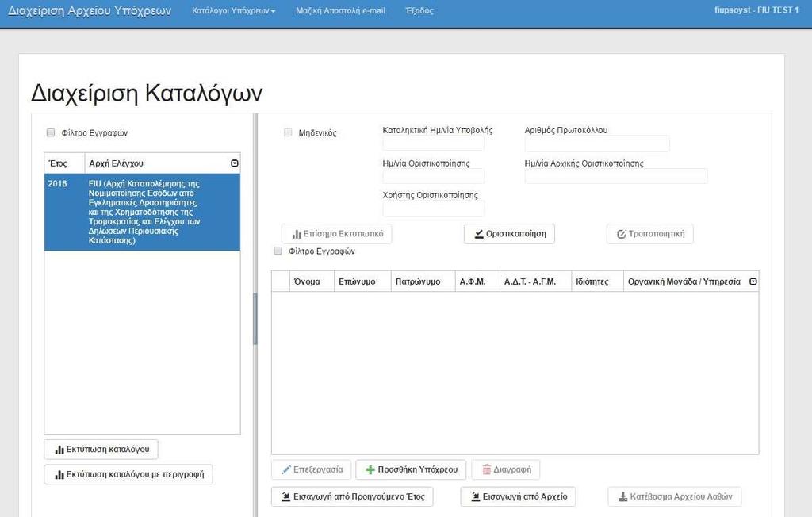Toggle the left-panel Φίλτρο Εγγραφών checkbox
Image resolution: width=812 pixels, height=517 pixels.
point(50,132)
